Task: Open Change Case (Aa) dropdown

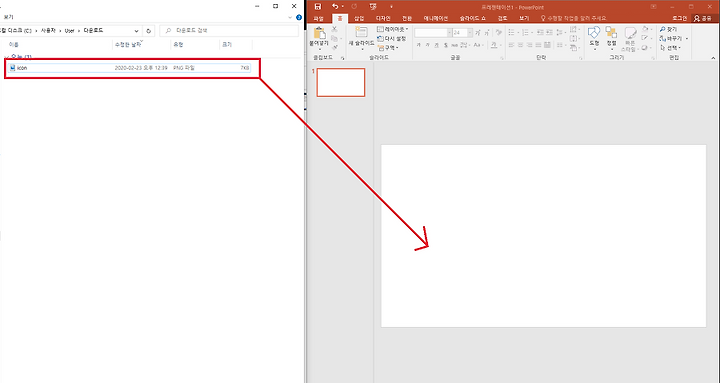Action: pos(478,45)
